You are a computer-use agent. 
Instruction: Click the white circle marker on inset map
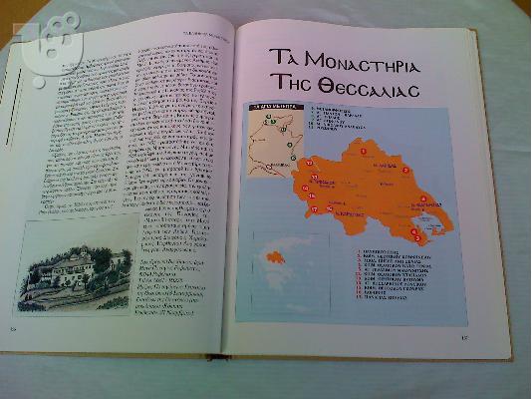[x=269, y=167]
